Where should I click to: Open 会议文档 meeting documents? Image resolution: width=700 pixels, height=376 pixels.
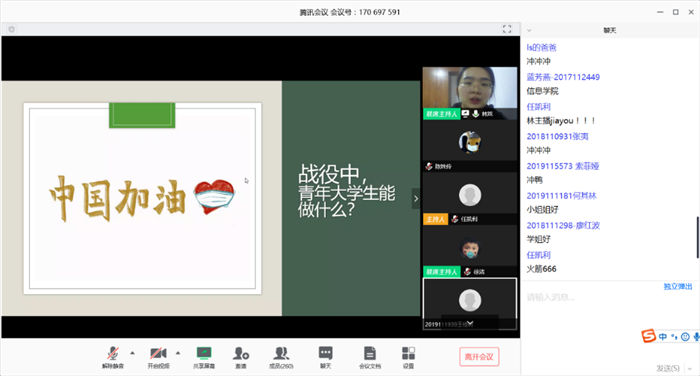click(370, 357)
